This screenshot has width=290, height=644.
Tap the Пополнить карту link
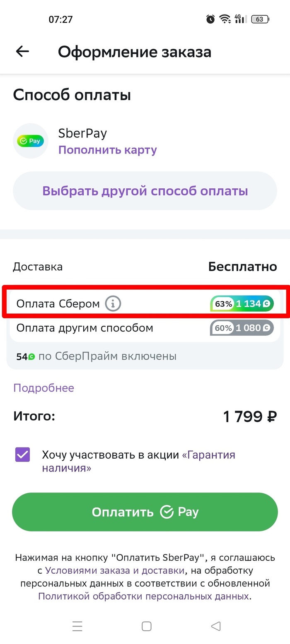[x=107, y=149]
